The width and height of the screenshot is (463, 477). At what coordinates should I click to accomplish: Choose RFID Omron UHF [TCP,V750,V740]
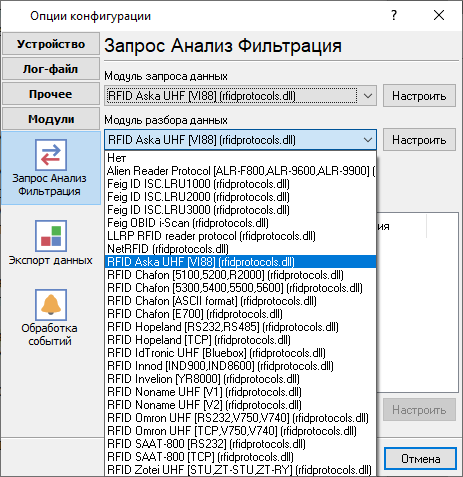tap(240, 431)
